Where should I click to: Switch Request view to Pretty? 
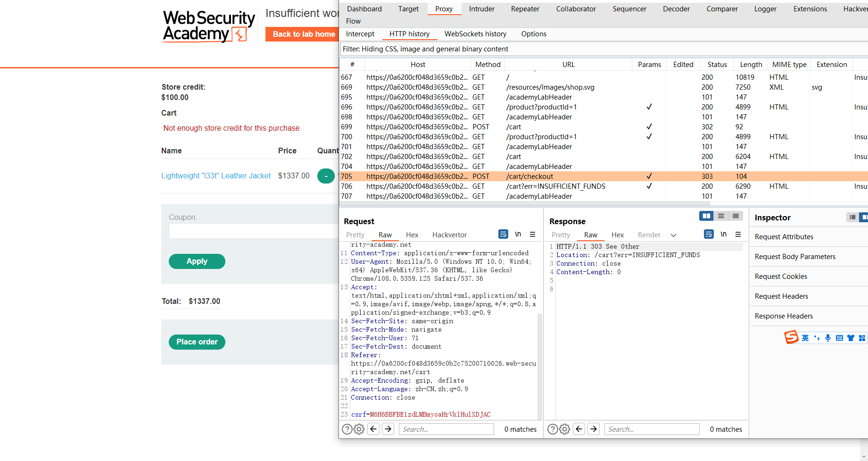(x=355, y=235)
